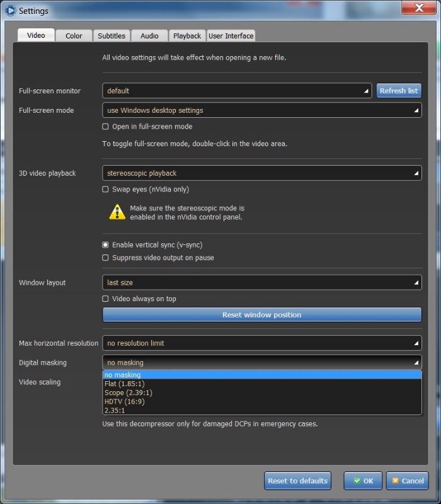The height and width of the screenshot is (504, 441).
Task: Click the 'Max horizontal resolution' label
Action: pyautogui.click(x=59, y=343)
